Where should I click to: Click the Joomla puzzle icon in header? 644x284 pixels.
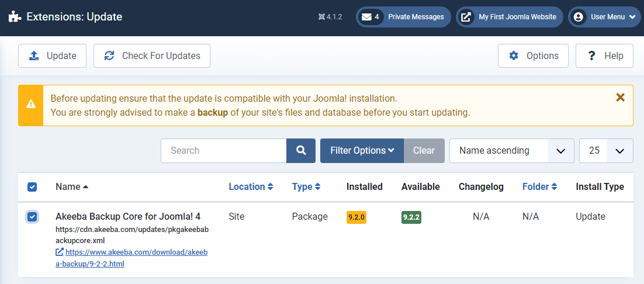pyautogui.click(x=15, y=17)
